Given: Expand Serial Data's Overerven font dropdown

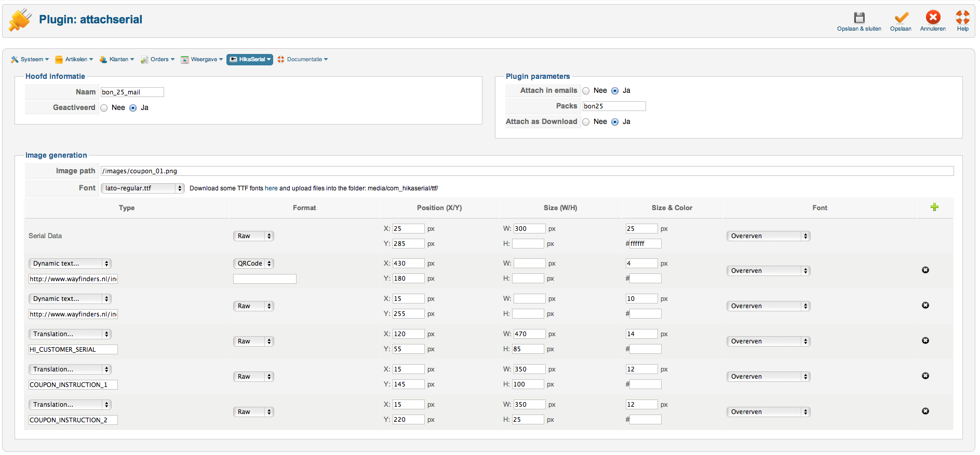Looking at the screenshot, I should tap(768, 236).
